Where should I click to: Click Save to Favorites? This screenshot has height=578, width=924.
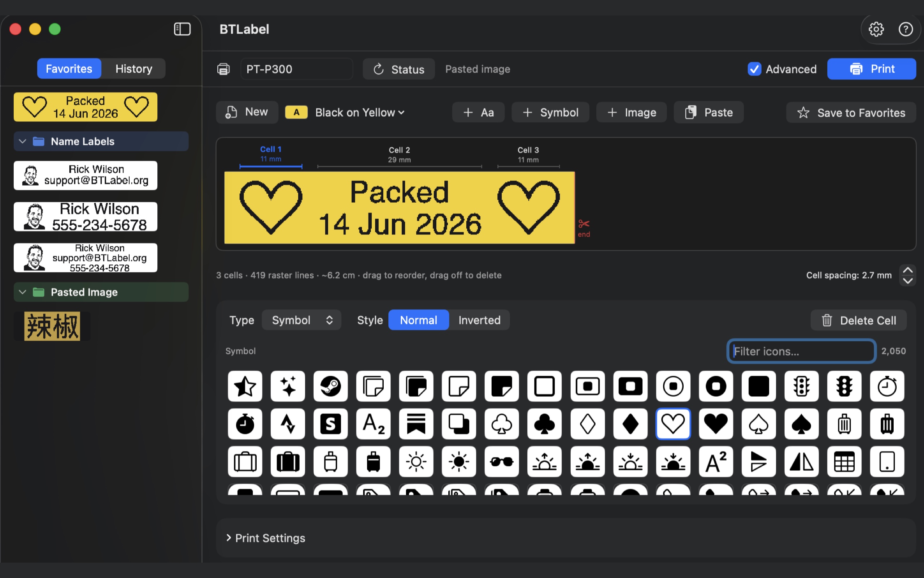pyautogui.click(x=851, y=113)
